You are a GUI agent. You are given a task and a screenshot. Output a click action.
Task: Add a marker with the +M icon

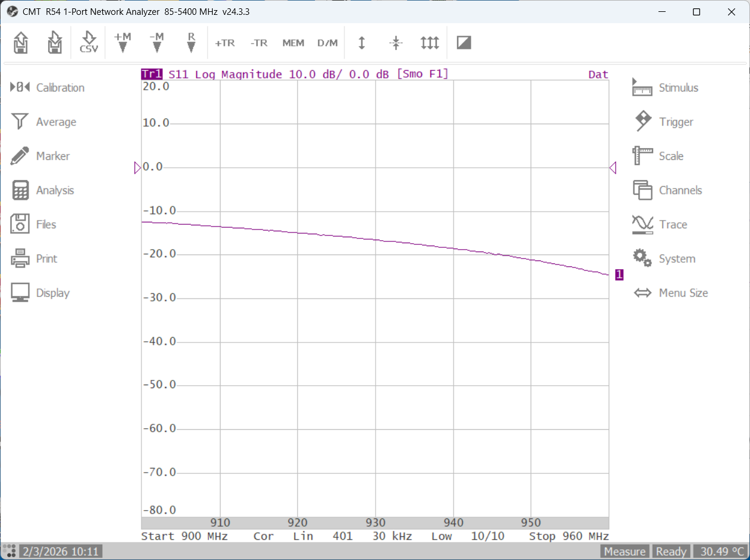122,43
